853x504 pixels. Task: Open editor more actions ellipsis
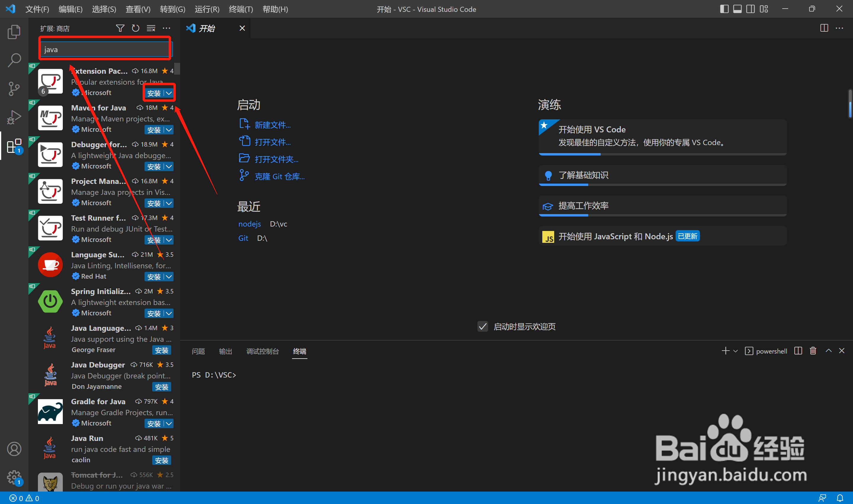pos(839,28)
